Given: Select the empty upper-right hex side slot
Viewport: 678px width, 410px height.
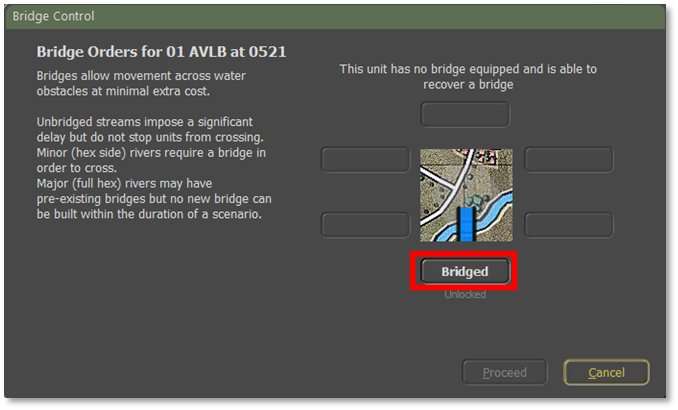Looking at the screenshot, I should [568, 160].
